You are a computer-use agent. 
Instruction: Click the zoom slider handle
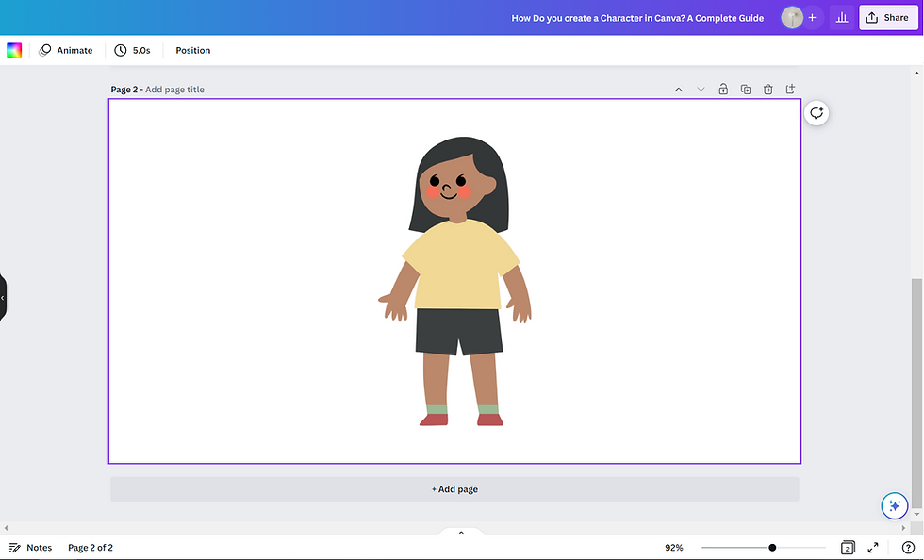pos(772,548)
